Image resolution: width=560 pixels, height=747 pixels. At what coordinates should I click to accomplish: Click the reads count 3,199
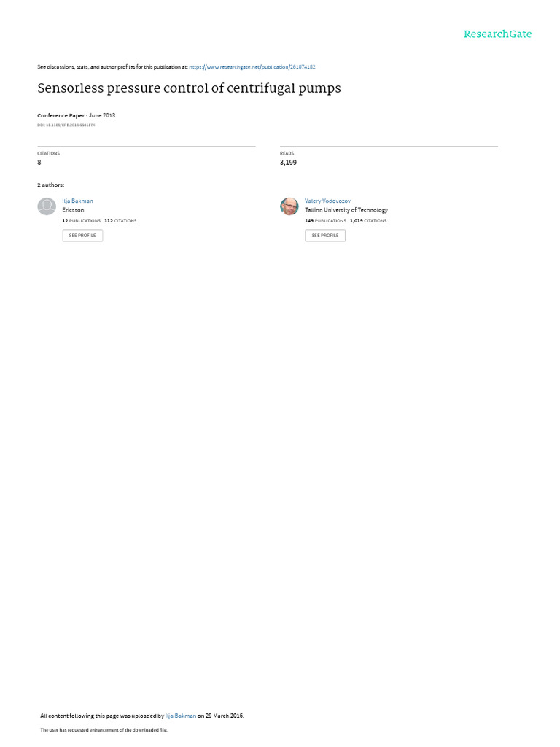[288, 163]
